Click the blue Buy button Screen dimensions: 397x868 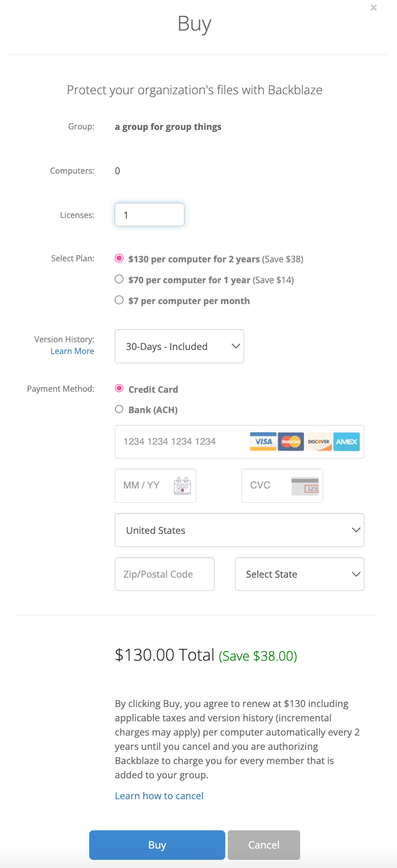pyautogui.click(x=157, y=845)
